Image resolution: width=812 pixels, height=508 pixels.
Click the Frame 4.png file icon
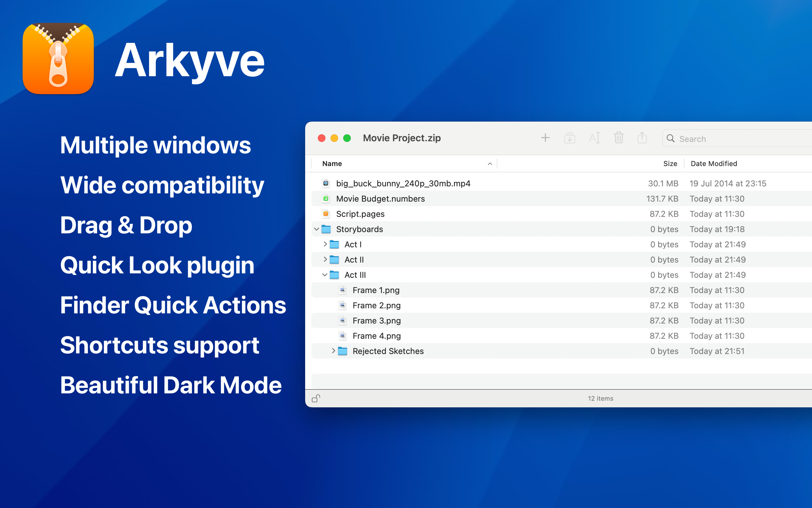click(342, 336)
